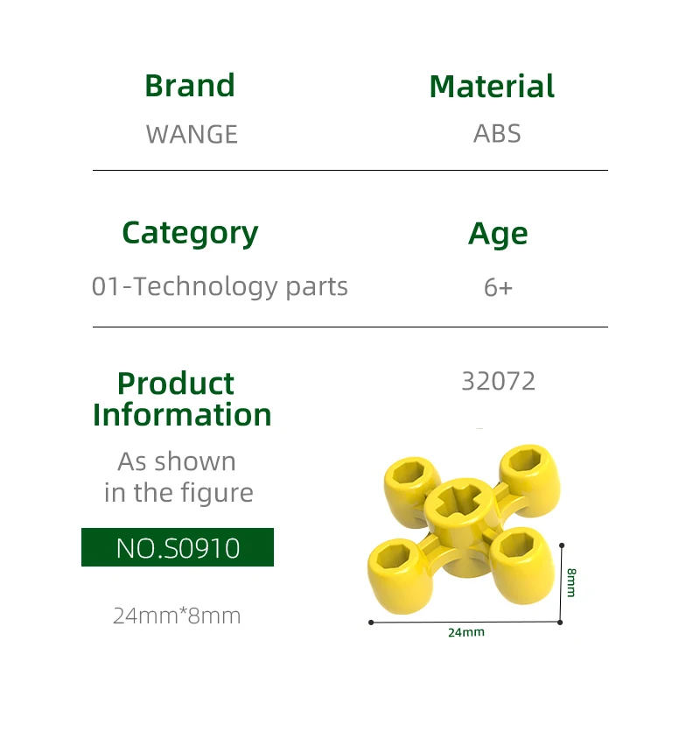The height and width of the screenshot is (746, 700).
Task: Select the part number 32072
Action: (498, 381)
